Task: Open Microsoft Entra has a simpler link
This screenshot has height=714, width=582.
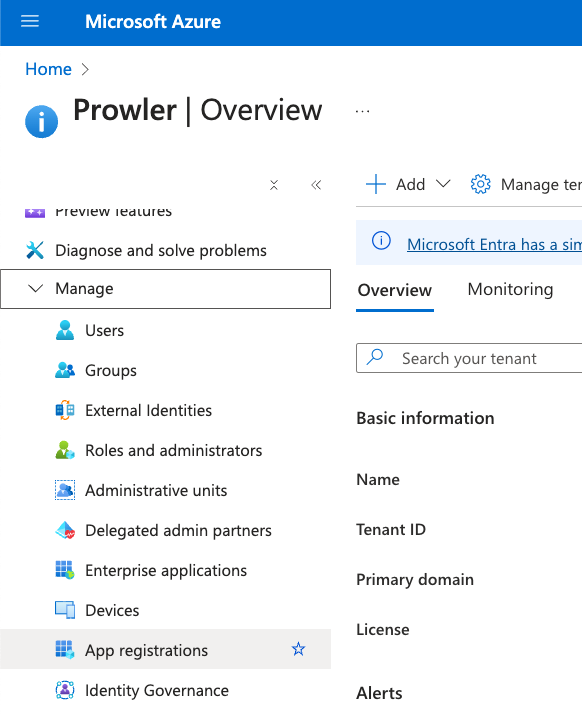Action: click(x=494, y=245)
